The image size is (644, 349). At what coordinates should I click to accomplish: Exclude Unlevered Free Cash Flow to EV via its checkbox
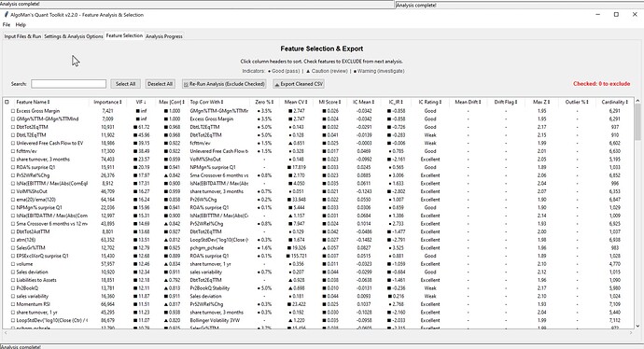click(x=13, y=144)
